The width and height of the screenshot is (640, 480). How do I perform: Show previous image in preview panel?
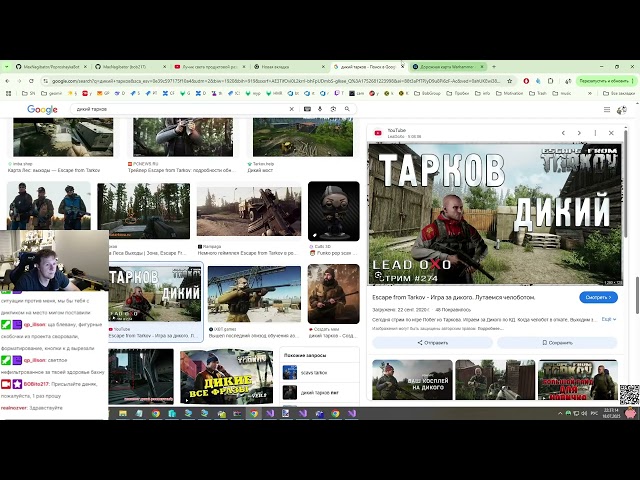click(563, 133)
